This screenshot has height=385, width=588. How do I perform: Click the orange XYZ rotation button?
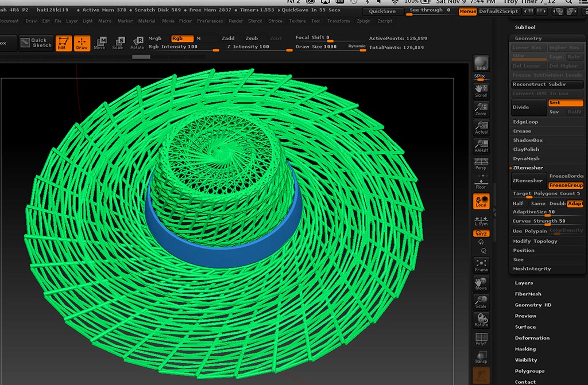tap(481, 233)
